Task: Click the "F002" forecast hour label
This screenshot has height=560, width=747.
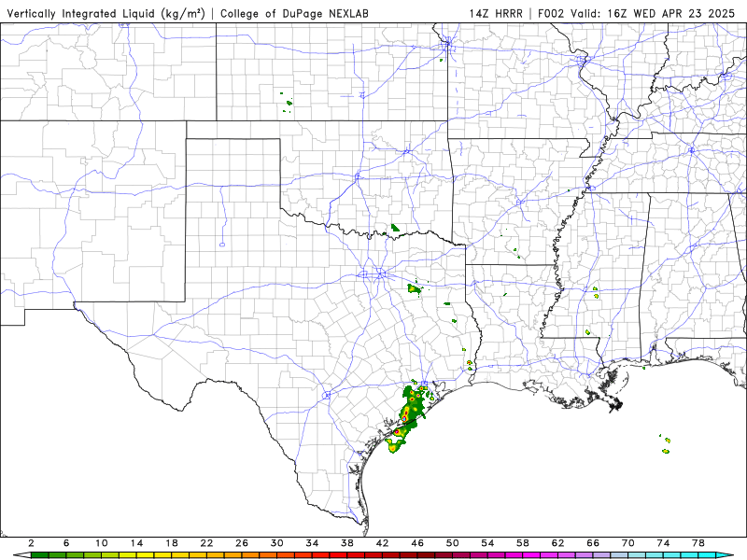Action: pos(551,14)
